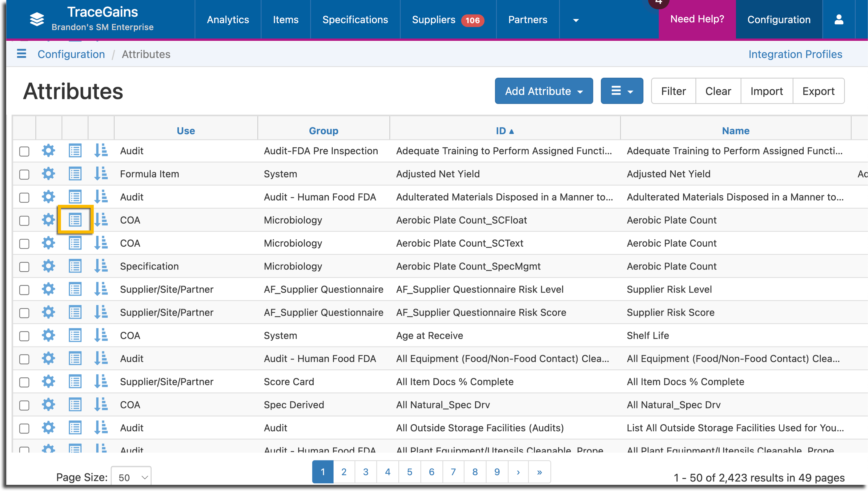The height and width of the screenshot is (491, 868).
Task: Open list details icon for Aerobic Plate Count_SCText
Action: coord(75,243)
